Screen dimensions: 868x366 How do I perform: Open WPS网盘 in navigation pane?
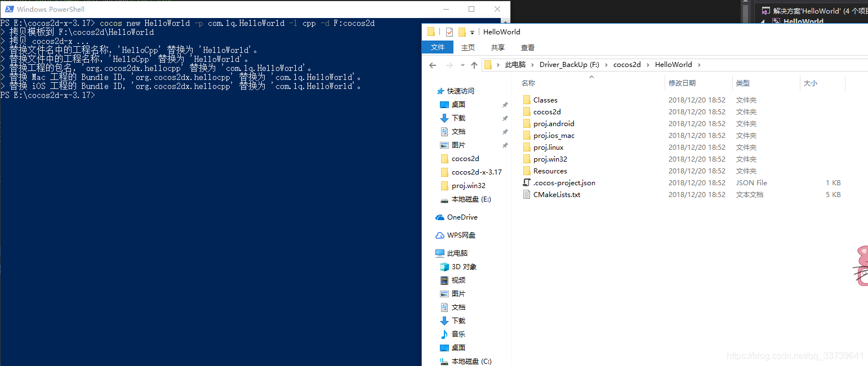click(x=461, y=235)
